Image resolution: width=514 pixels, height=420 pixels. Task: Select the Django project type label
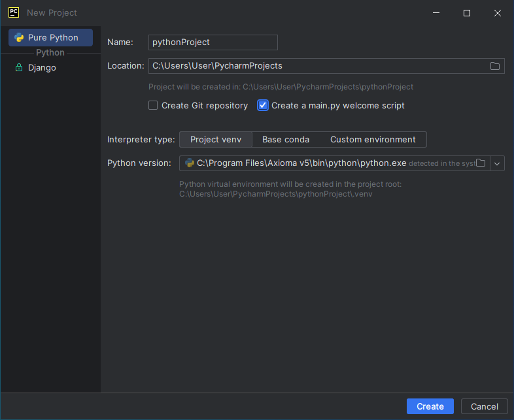pyautogui.click(x=42, y=68)
